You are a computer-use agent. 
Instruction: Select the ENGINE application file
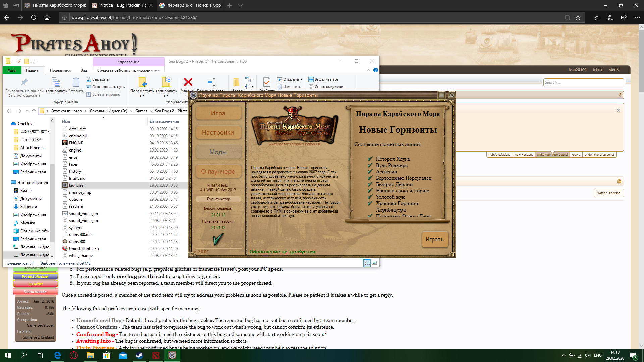click(x=76, y=143)
